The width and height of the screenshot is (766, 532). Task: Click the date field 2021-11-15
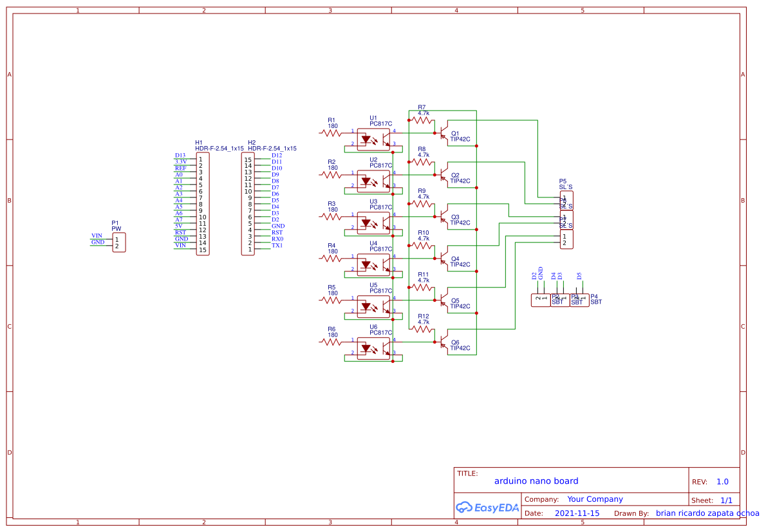(x=577, y=513)
